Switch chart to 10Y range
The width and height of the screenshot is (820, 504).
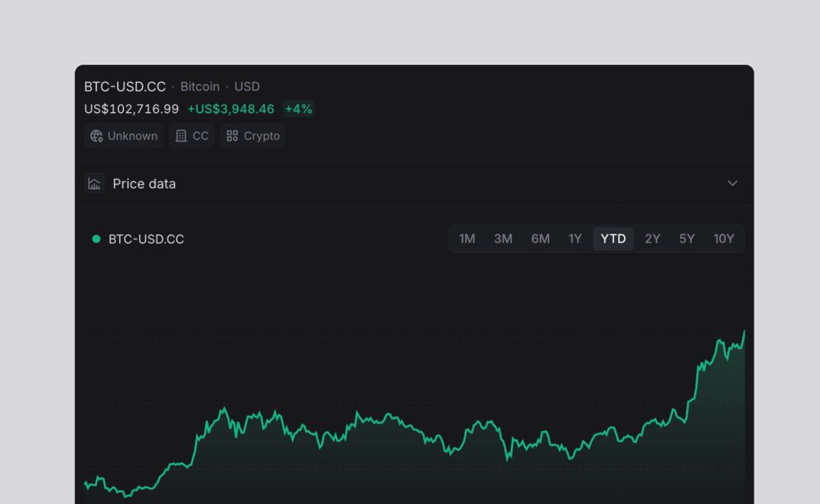(x=724, y=239)
